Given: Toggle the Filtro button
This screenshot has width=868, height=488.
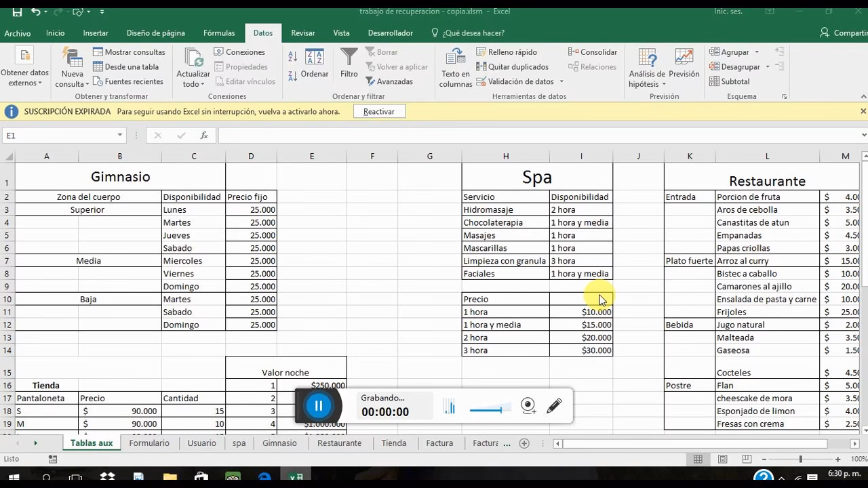Looking at the screenshot, I should [x=349, y=64].
